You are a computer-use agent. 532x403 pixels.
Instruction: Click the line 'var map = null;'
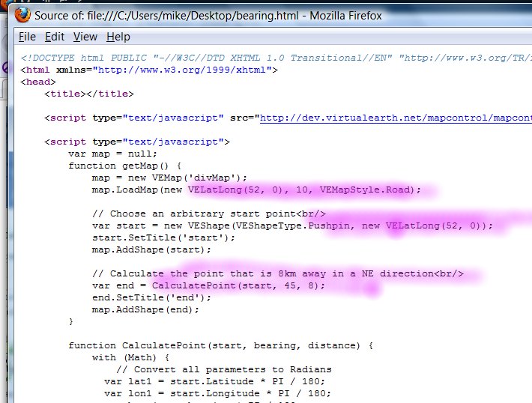click(x=112, y=154)
